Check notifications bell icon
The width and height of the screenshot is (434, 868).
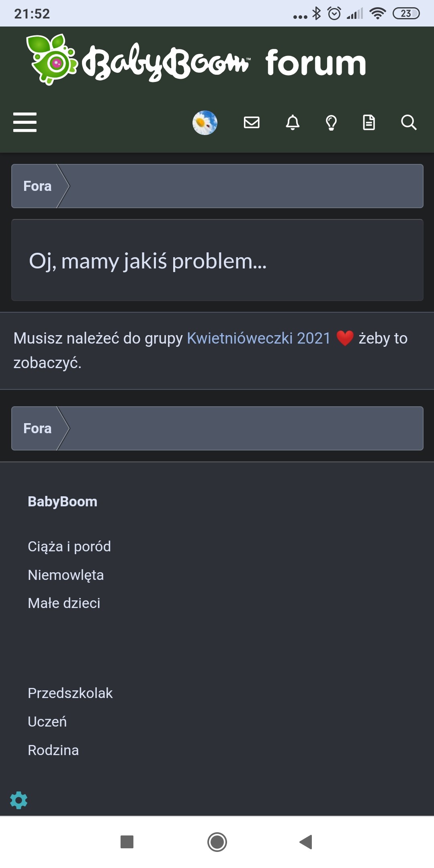click(293, 122)
